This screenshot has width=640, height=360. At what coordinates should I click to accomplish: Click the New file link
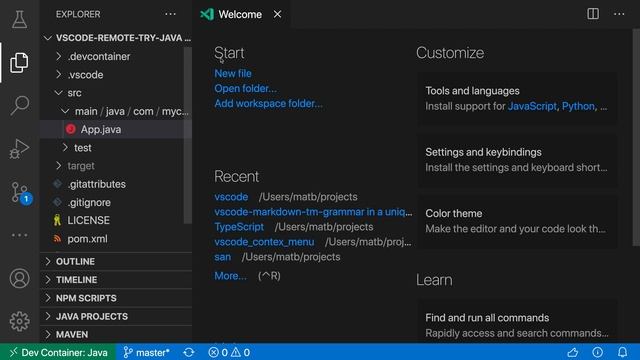click(233, 73)
